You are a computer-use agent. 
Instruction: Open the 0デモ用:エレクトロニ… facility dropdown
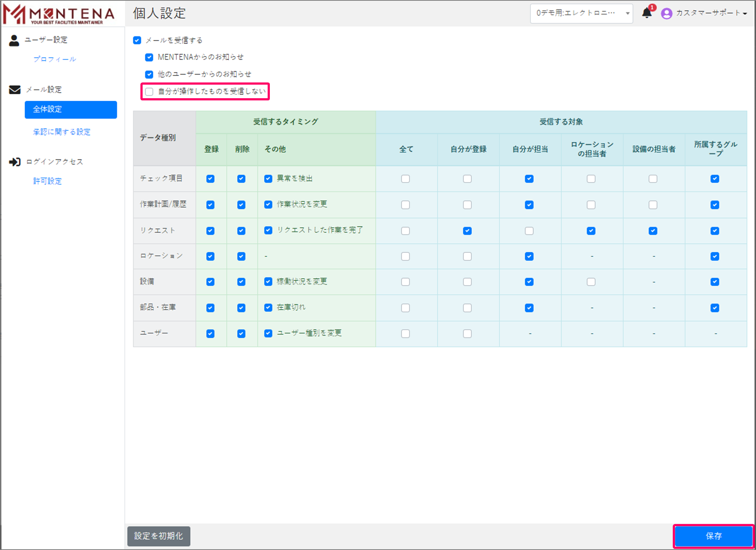581,13
